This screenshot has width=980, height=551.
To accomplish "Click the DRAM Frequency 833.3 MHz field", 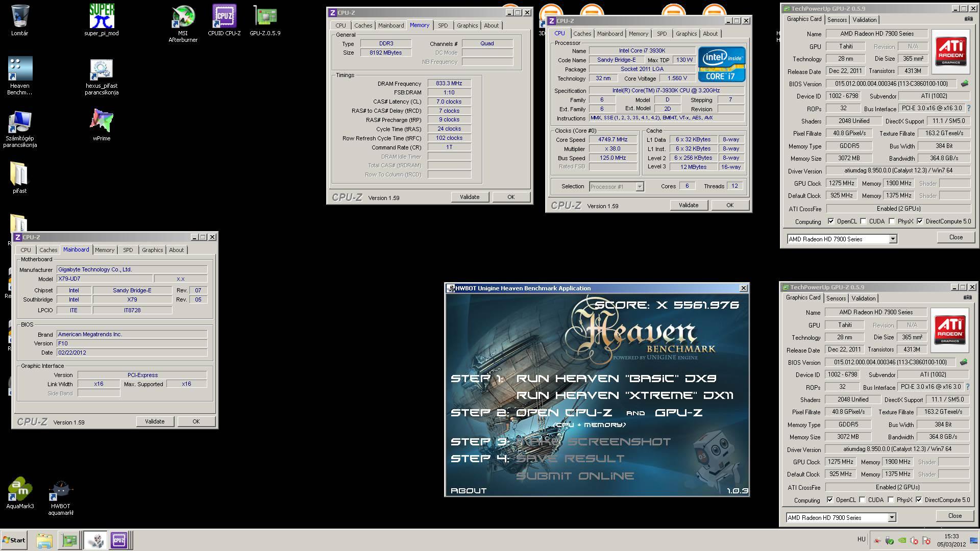I will click(x=449, y=83).
